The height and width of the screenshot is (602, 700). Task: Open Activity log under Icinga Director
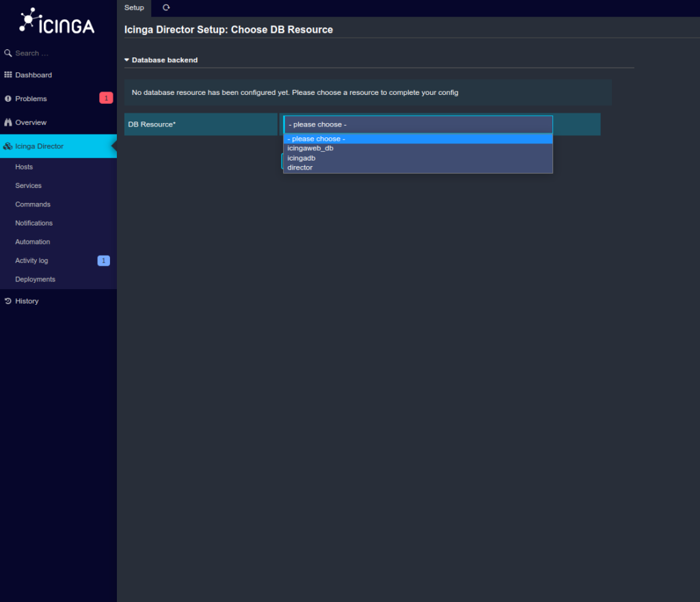click(59, 260)
